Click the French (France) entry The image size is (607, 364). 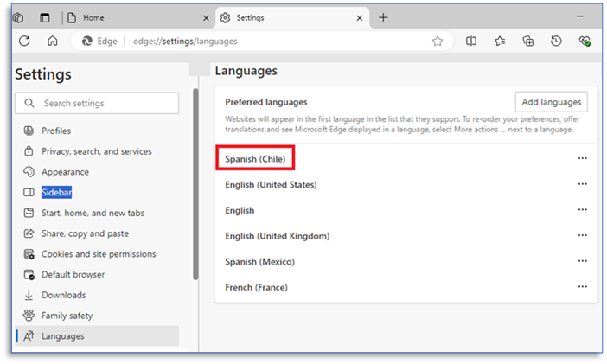256,287
